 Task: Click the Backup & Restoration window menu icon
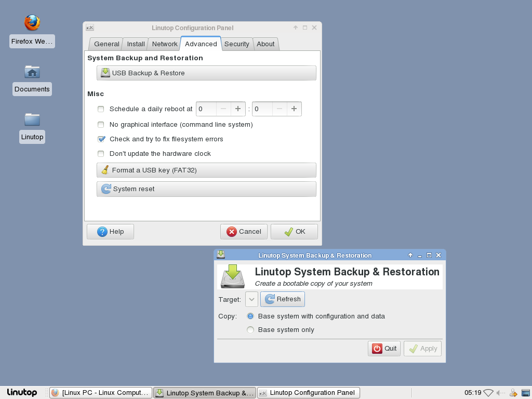[x=221, y=255]
